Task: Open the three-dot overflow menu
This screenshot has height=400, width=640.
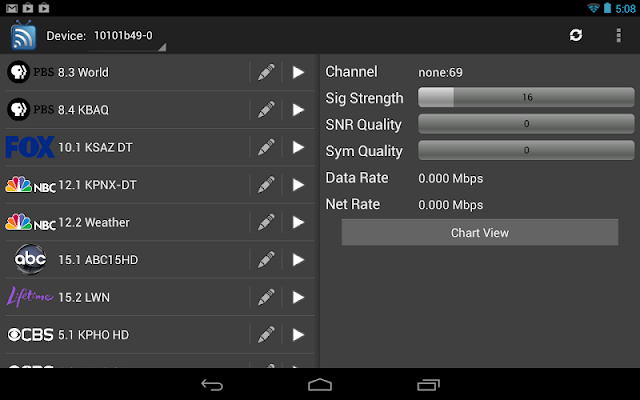Action: coord(619,35)
